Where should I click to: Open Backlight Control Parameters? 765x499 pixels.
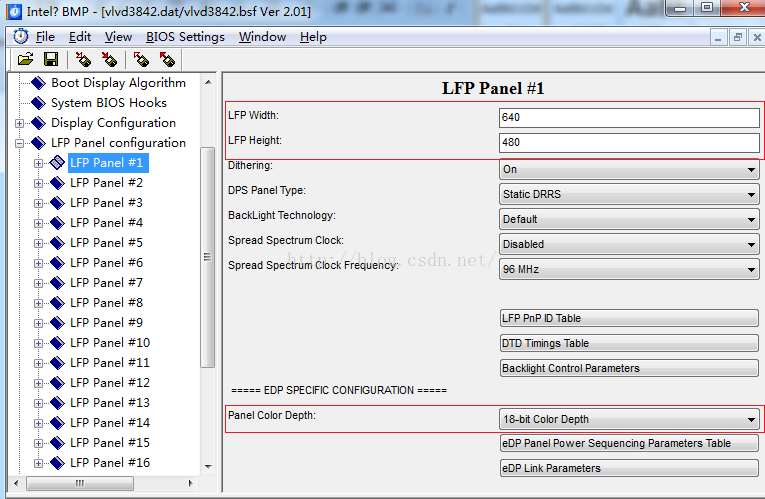click(x=629, y=368)
